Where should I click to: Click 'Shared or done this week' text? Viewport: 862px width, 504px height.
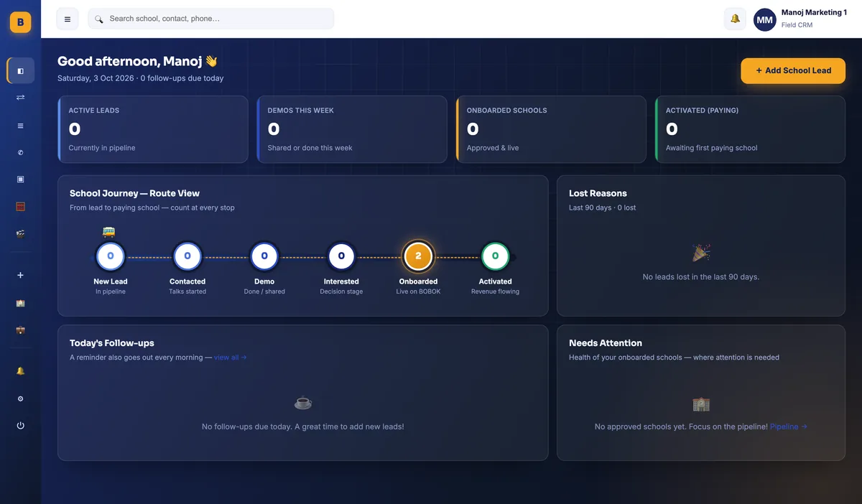pos(310,148)
